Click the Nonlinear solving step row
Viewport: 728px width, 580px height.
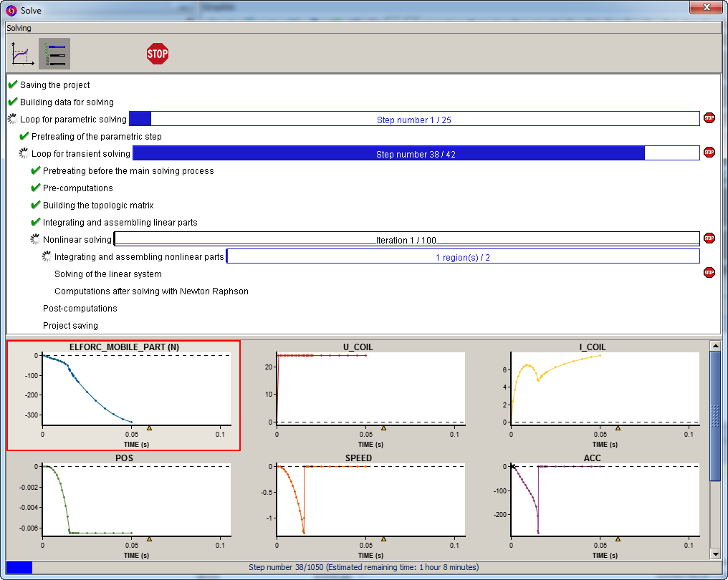coord(77,240)
